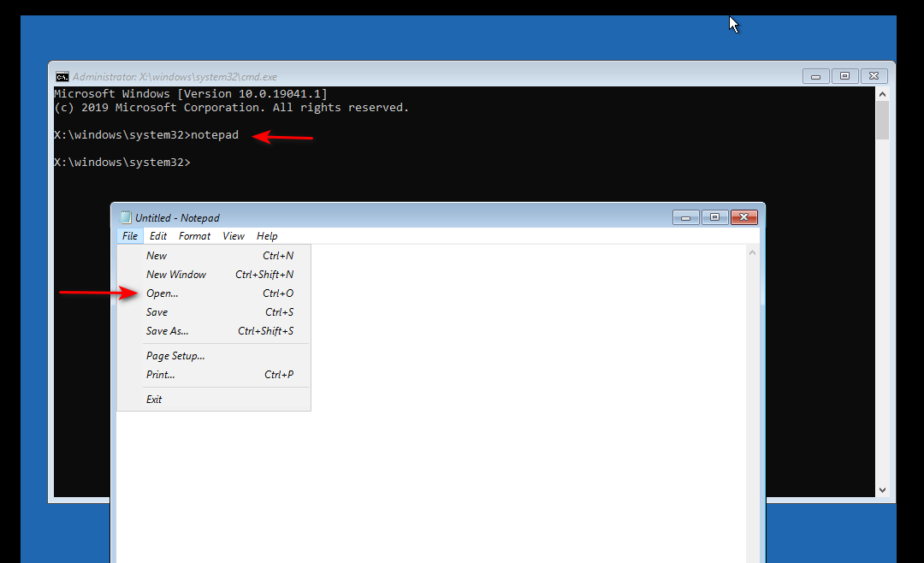Minimize the Notepad window

[x=685, y=217]
